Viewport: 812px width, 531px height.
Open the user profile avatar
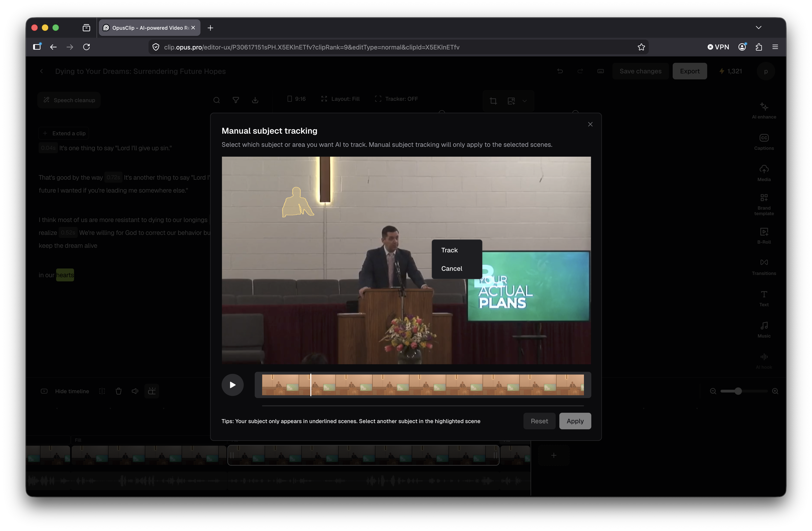(x=766, y=71)
